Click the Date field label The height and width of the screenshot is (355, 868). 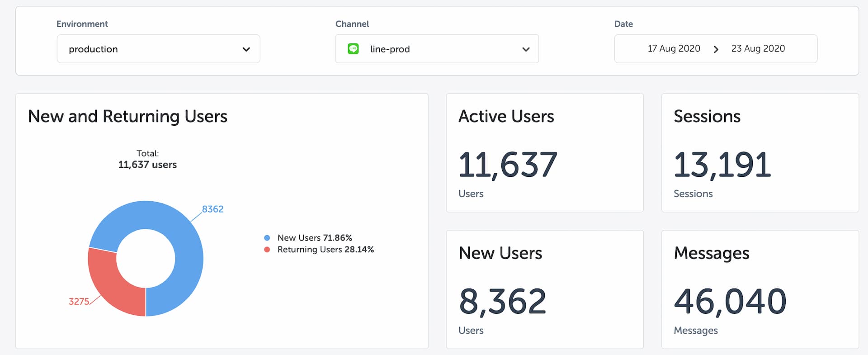(623, 24)
